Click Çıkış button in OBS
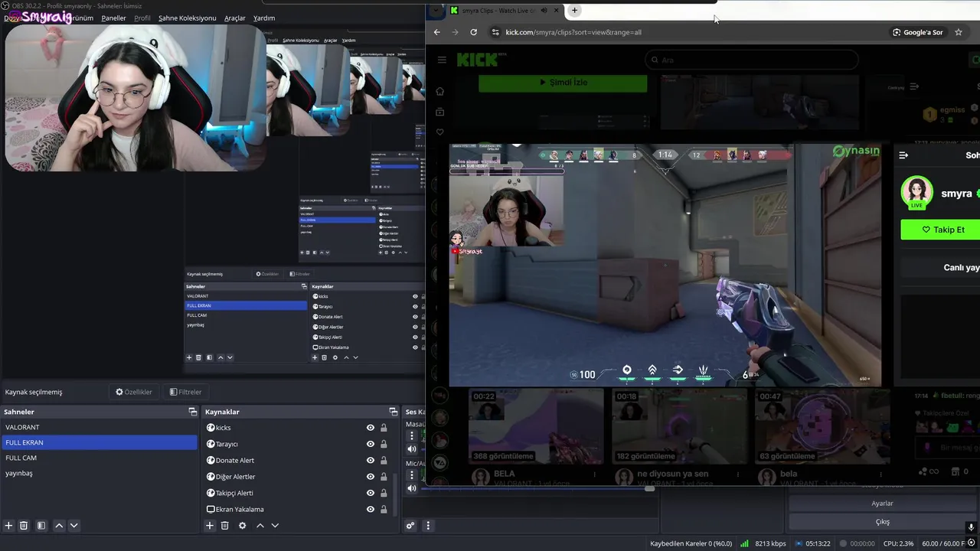 point(882,522)
